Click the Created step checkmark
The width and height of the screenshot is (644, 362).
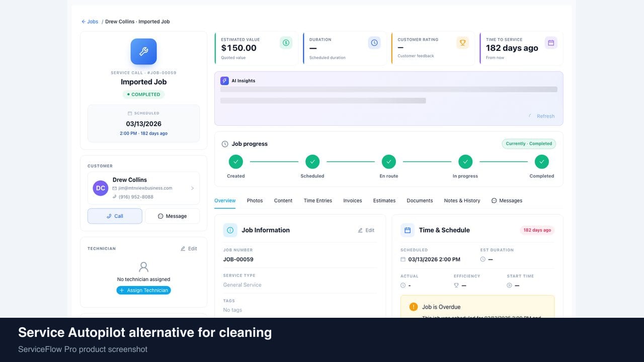pos(236,161)
